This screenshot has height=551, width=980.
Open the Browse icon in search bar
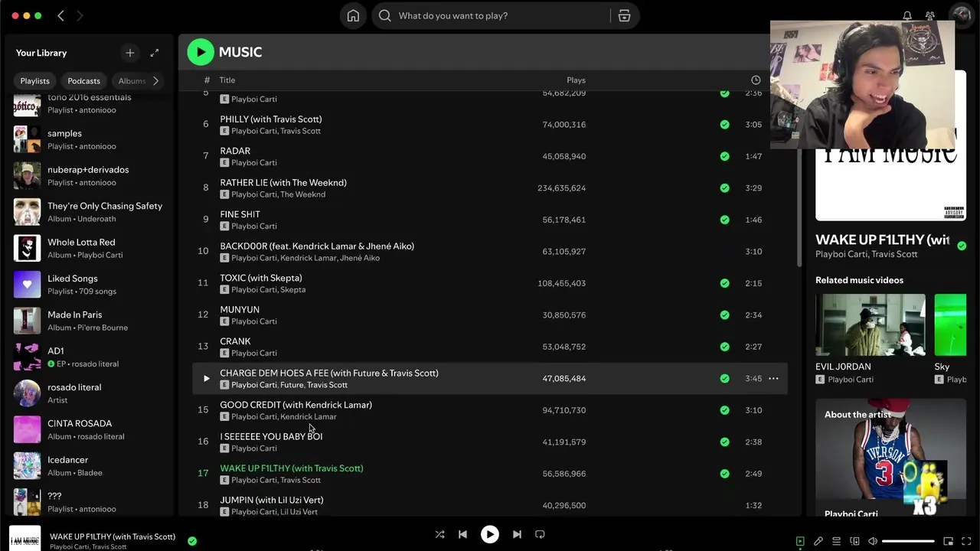coord(624,15)
